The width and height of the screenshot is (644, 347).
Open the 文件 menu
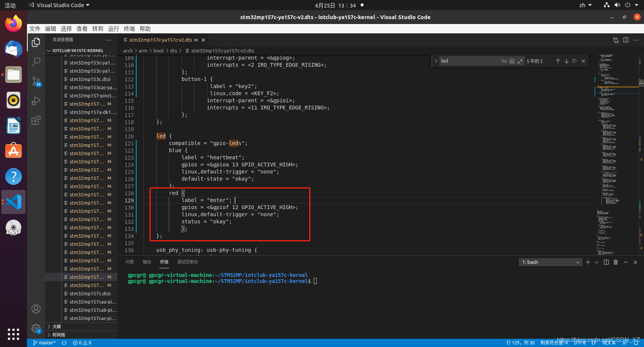coord(35,29)
